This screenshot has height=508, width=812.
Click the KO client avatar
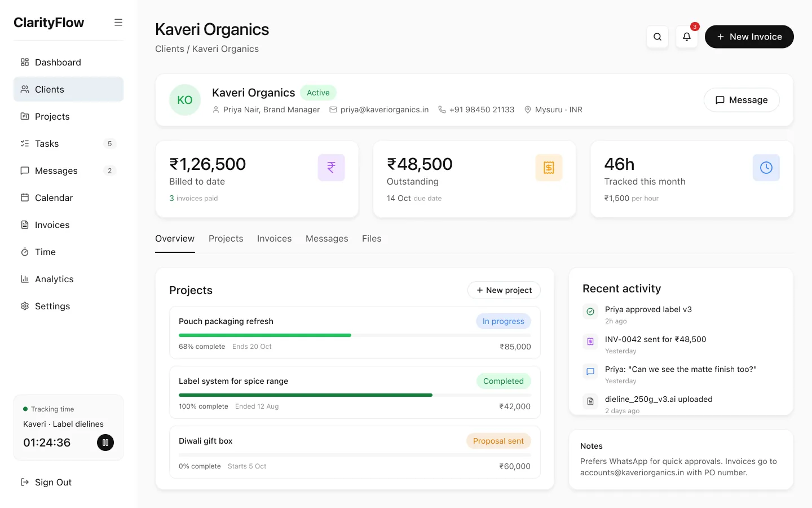tap(185, 100)
